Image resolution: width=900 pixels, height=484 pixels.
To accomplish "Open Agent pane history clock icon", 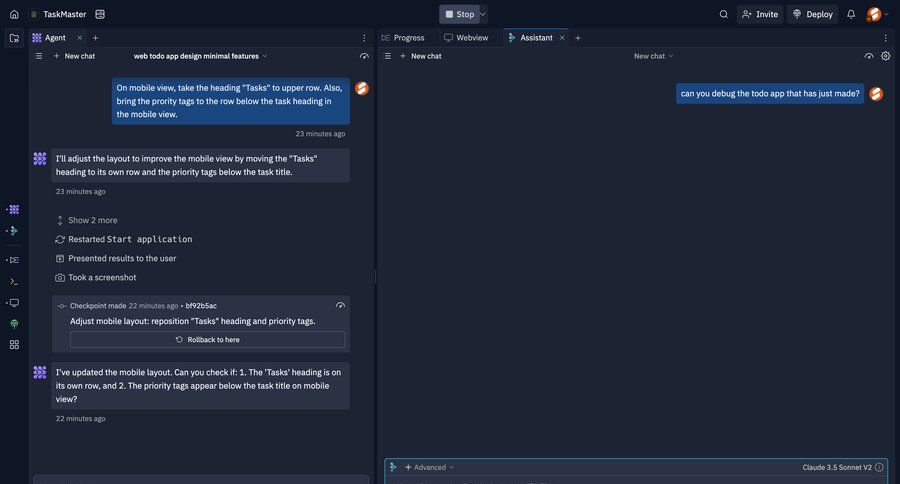I will coord(364,56).
